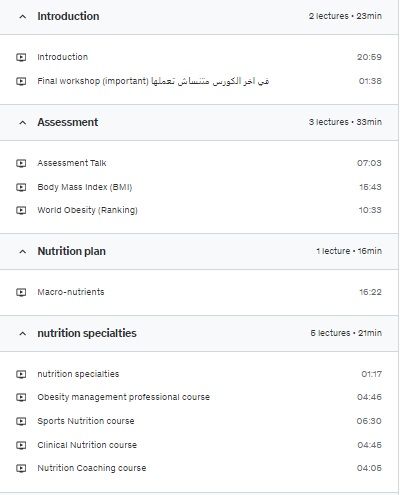Click video icon beside Final workshop lecture
Screen dimensions: 401x495
coord(21,81)
